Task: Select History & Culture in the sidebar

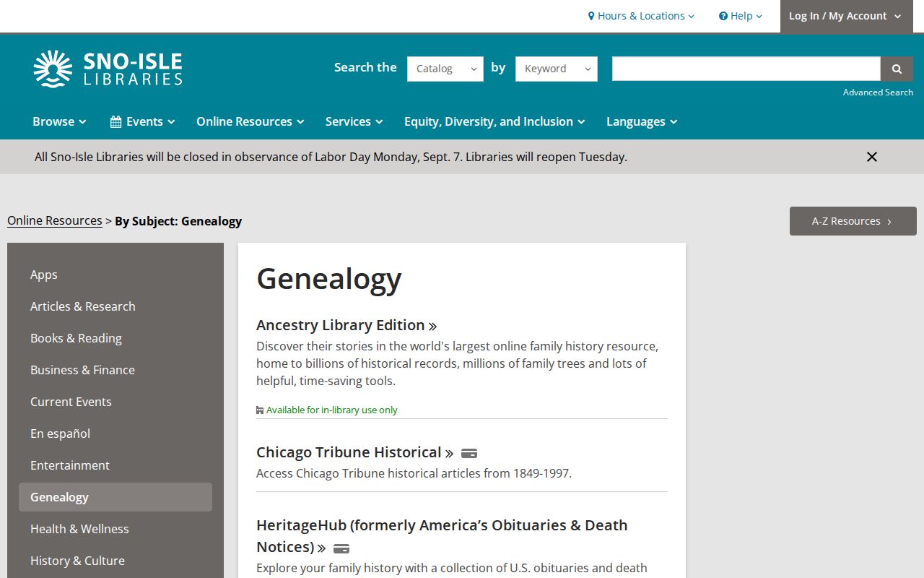Action: tap(115, 561)
